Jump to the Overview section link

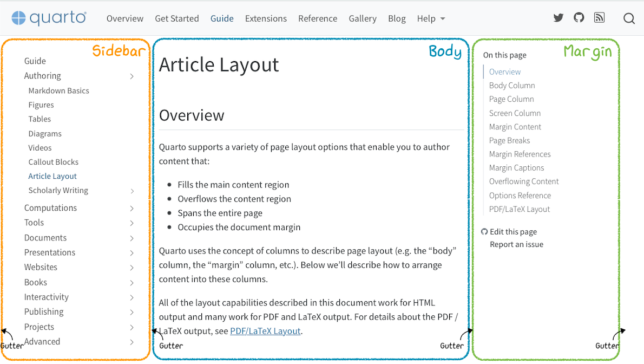(x=504, y=71)
